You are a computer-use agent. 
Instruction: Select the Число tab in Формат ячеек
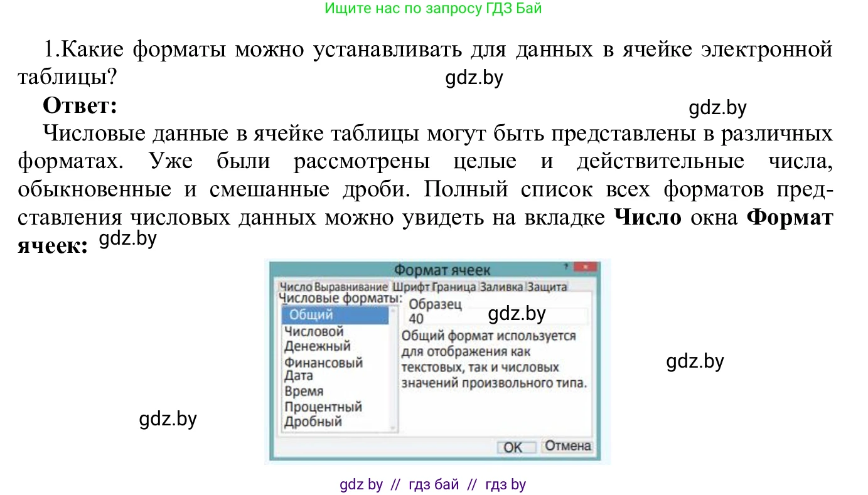pos(297,286)
